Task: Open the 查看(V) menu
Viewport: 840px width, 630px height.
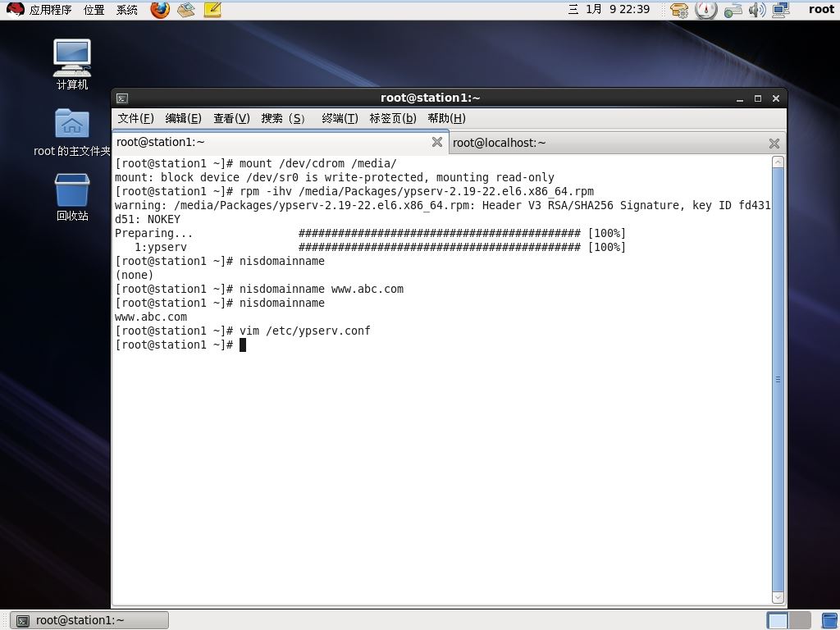Action: tap(231, 118)
